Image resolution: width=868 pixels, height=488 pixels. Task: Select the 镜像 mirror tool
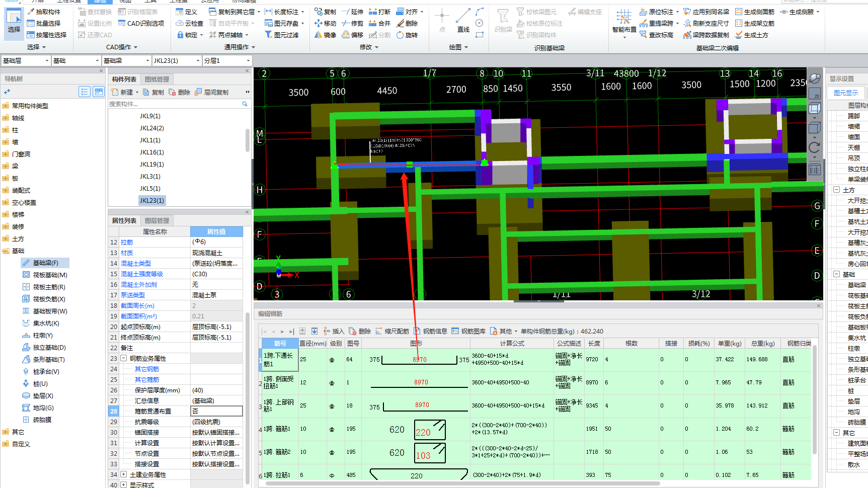pos(325,35)
